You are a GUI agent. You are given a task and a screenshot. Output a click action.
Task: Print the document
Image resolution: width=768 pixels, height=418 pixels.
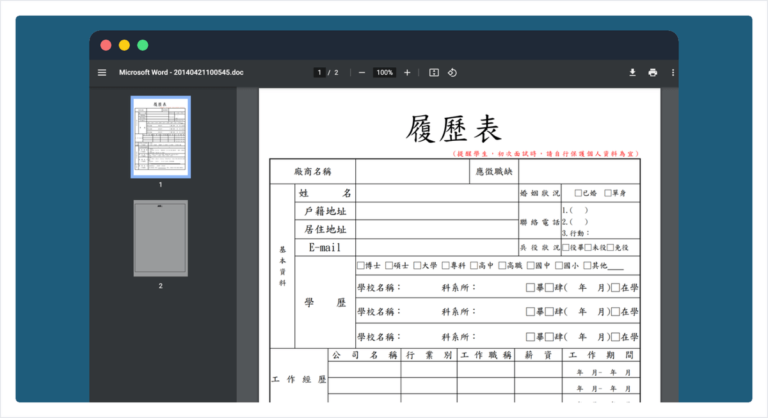[652, 73]
